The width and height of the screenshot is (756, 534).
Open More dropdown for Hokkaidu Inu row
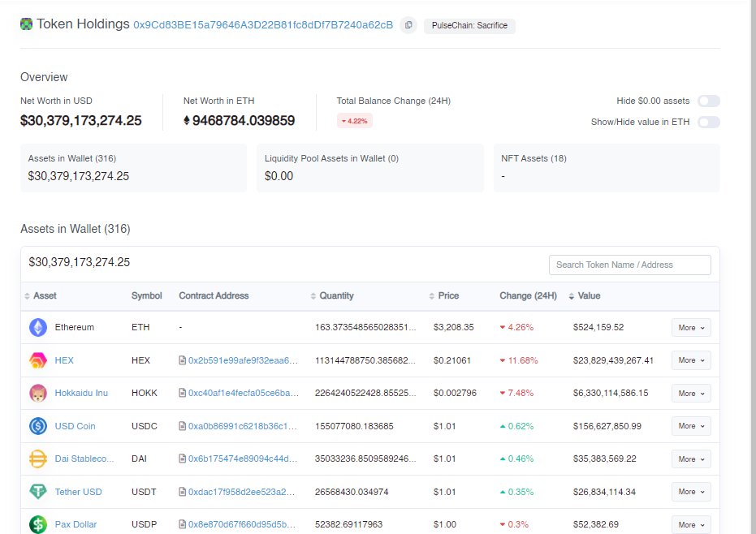(x=691, y=394)
